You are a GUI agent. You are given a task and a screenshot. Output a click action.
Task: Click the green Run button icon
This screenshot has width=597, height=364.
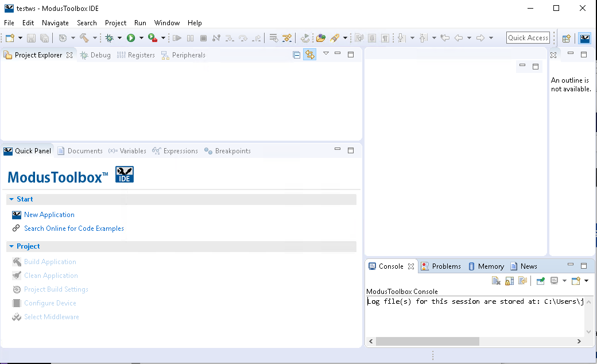[131, 38]
